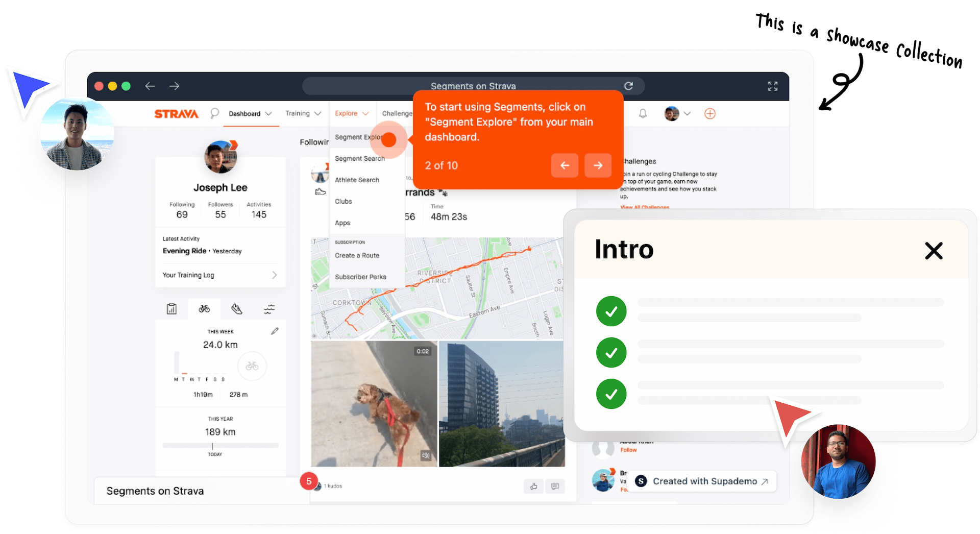Toggle the second green checkmark in Intro
The width and height of the screenshot is (980, 534).
coord(611,352)
